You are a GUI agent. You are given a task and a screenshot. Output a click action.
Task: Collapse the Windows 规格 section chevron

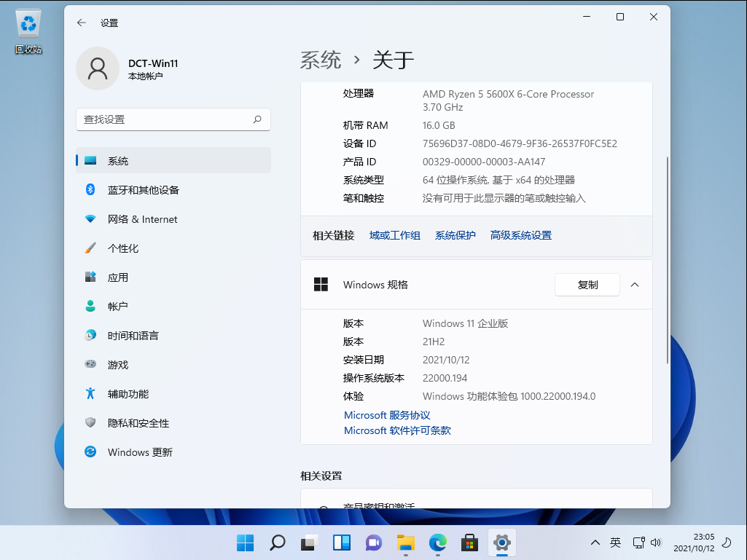click(635, 285)
